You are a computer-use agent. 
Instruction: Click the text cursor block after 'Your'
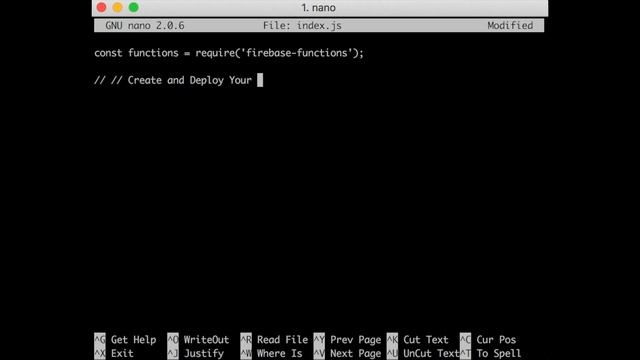[x=260, y=80]
